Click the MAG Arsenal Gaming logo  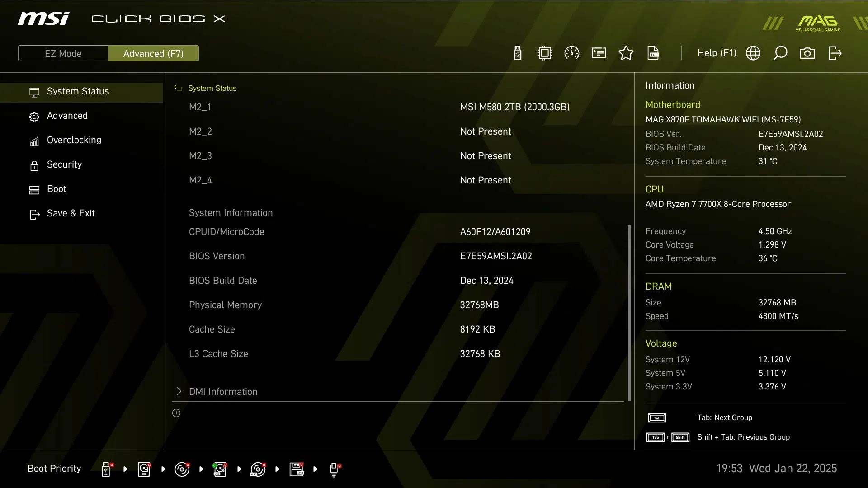click(x=818, y=23)
